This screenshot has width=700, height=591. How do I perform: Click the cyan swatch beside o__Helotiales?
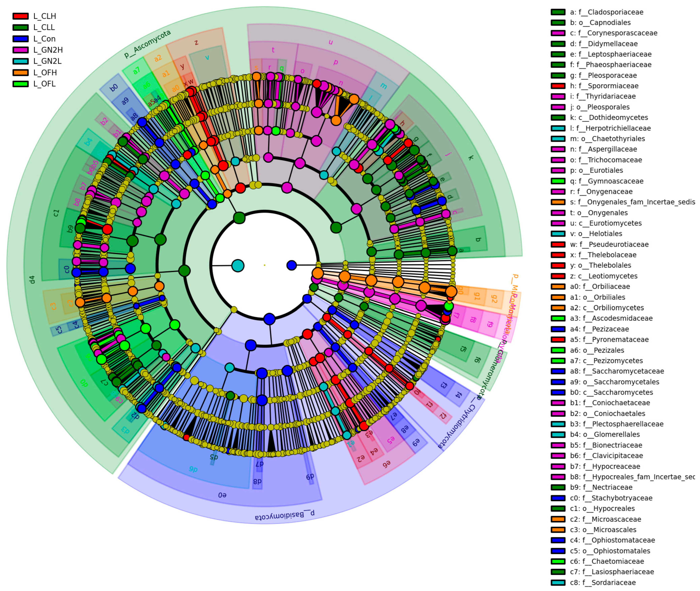(x=558, y=233)
